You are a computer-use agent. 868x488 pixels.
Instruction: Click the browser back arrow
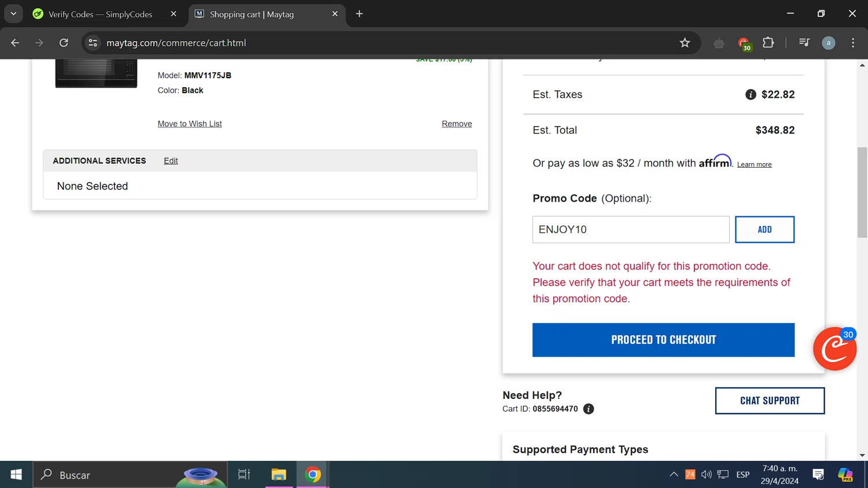[15, 43]
